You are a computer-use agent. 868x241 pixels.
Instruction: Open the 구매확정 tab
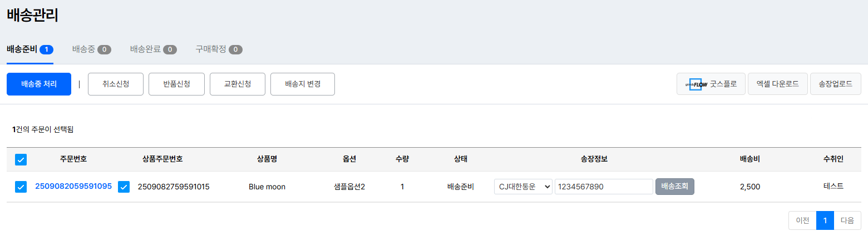(x=219, y=49)
